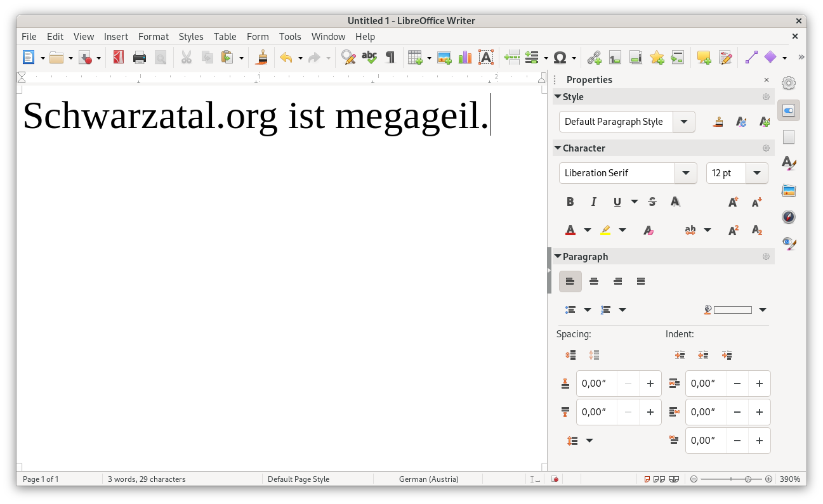823x504 pixels.
Task: Open the Navigator from the sidebar
Action: [x=788, y=217]
